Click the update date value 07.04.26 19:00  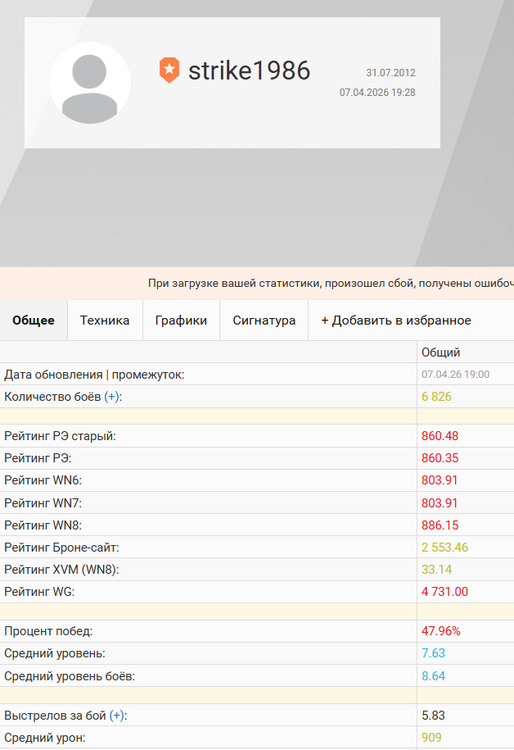pos(455,375)
